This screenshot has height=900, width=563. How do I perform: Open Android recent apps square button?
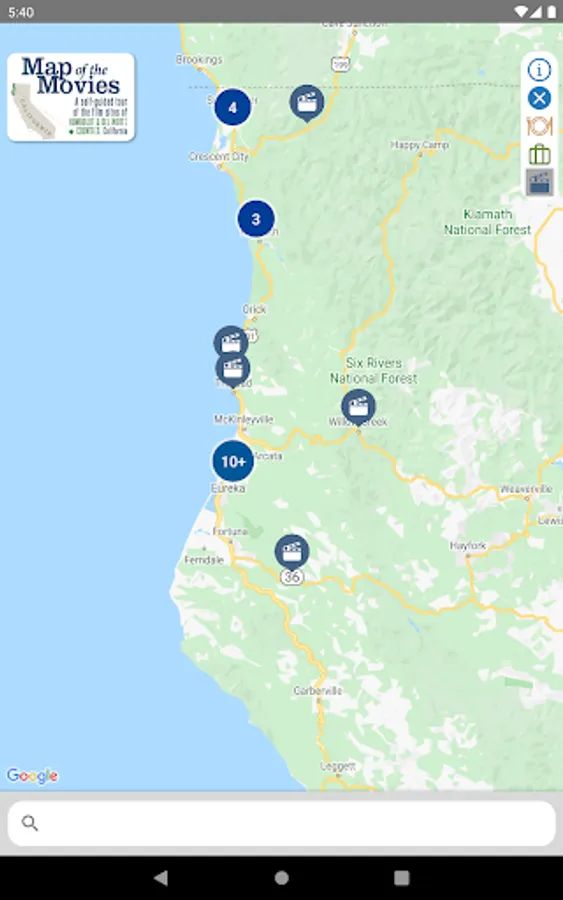[402, 878]
